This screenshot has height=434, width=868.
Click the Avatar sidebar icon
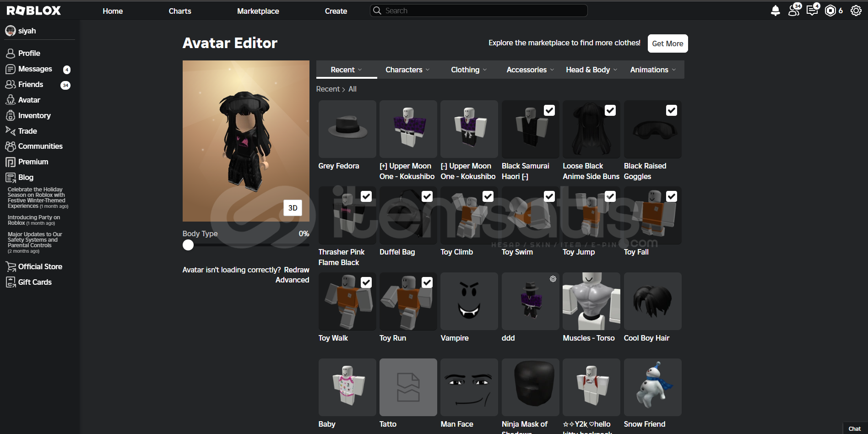coord(11,100)
